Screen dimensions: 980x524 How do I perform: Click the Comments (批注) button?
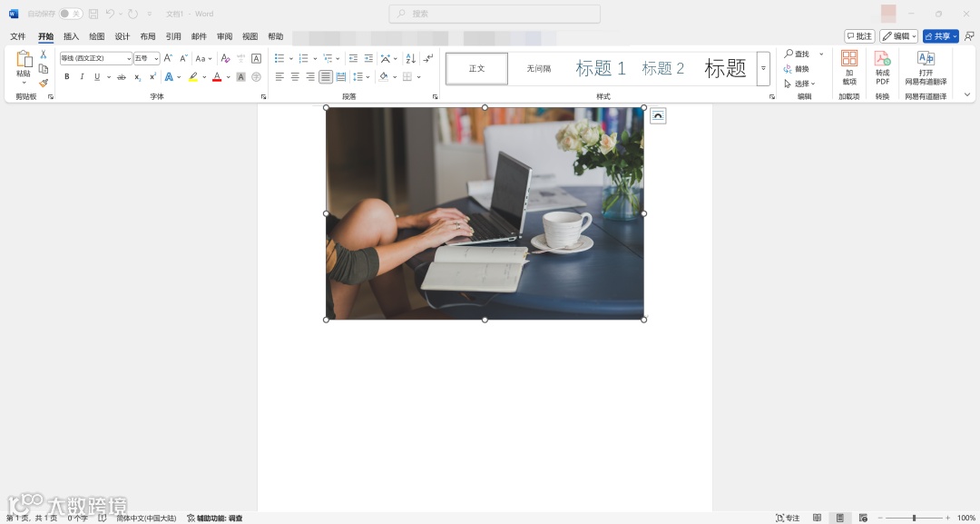[x=859, y=36]
